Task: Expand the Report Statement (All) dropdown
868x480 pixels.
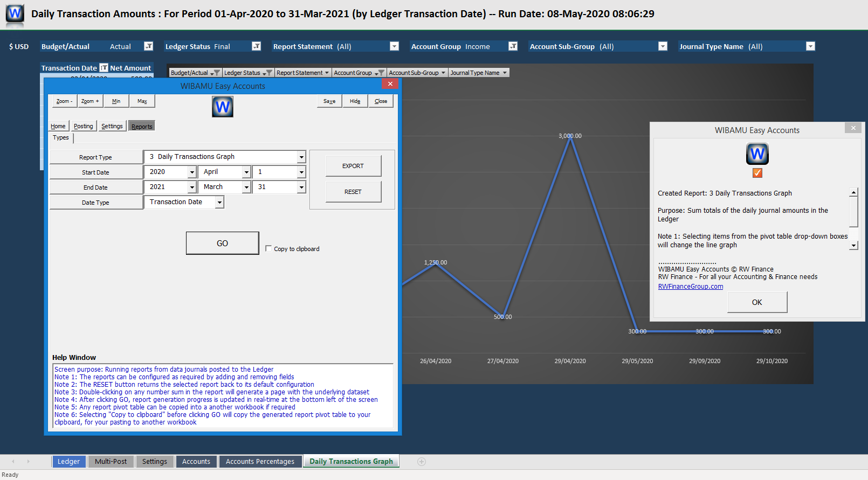Action: [x=394, y=46]
